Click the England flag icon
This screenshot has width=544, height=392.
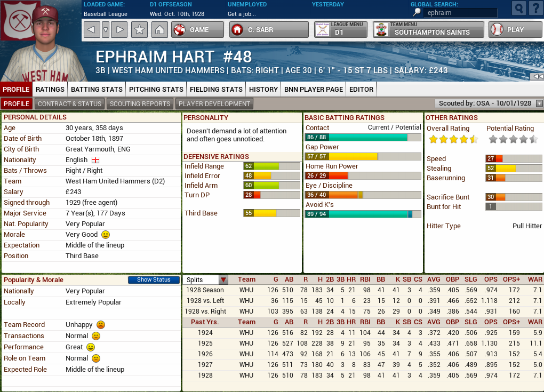point(95,160)
